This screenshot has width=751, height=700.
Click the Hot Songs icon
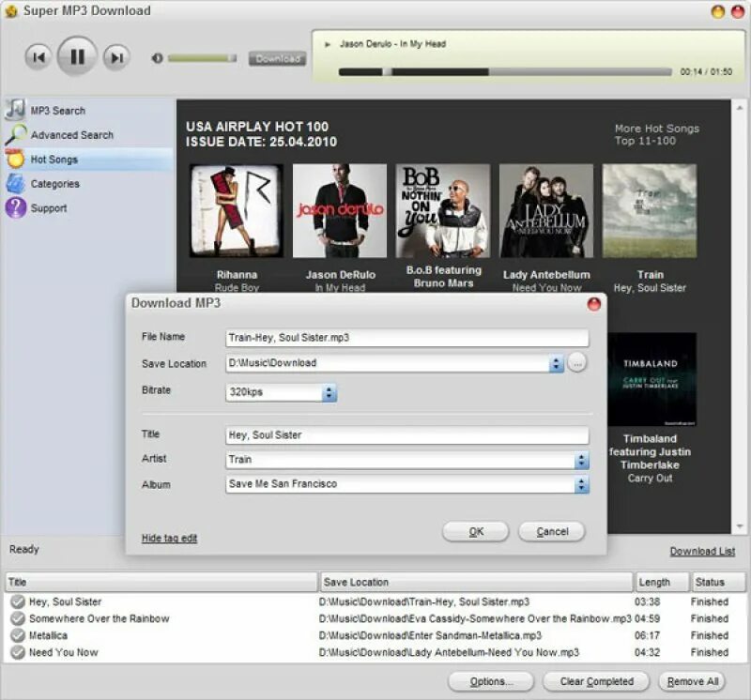pos(15,159)
